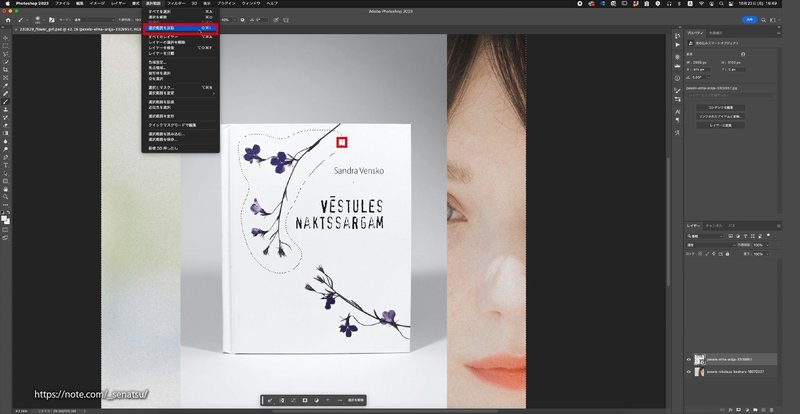The height and width of the screenshot is (414, 800).
Task: Hide the bottom pexels-nikolaus layer via eye icon
Action: coord(689,372)
